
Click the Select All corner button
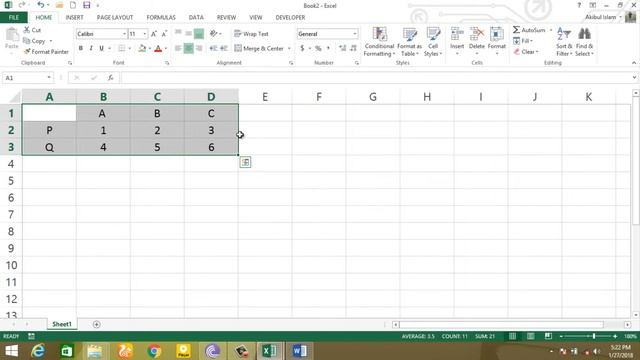pyautogui.click(x=15, y=97)
